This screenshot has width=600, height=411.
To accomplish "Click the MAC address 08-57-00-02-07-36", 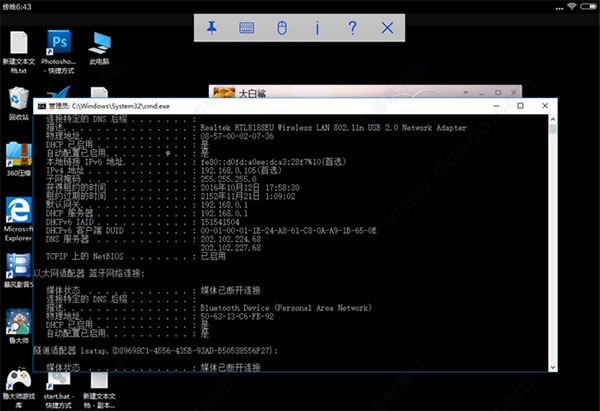I will coord(237,136).
